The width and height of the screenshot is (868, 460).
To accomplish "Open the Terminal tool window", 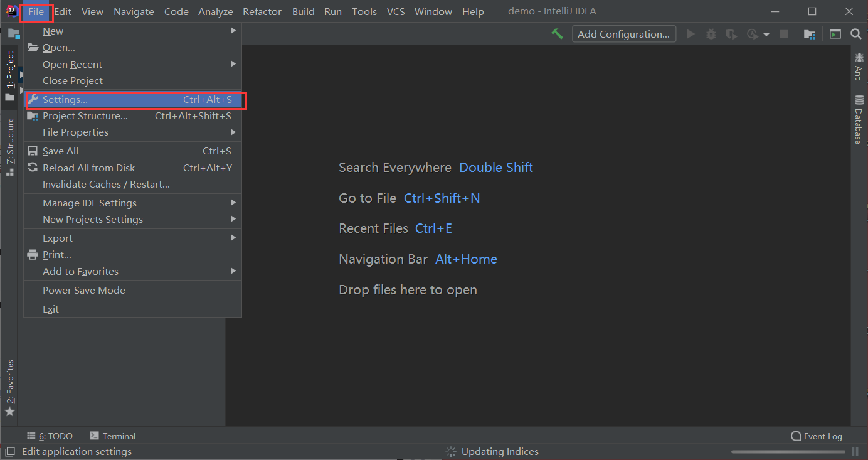I will (112, 436).
